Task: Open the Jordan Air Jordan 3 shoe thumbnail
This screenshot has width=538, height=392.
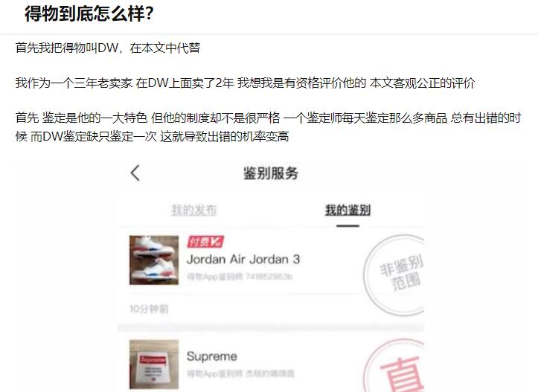Action: pos(154,260)
